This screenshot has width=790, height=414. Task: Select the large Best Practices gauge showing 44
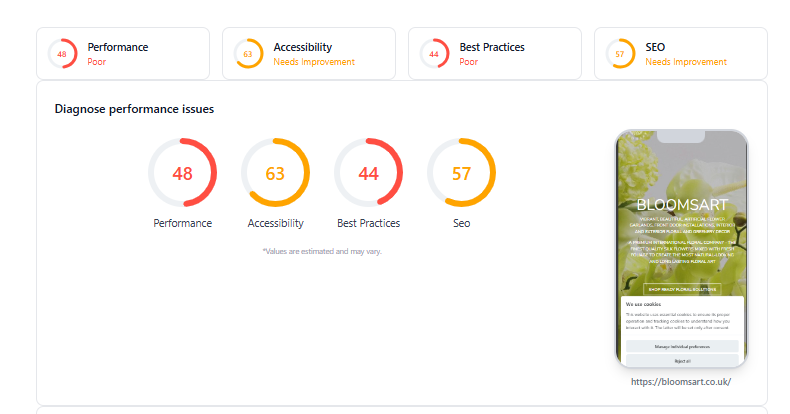(x=368, y=173)
